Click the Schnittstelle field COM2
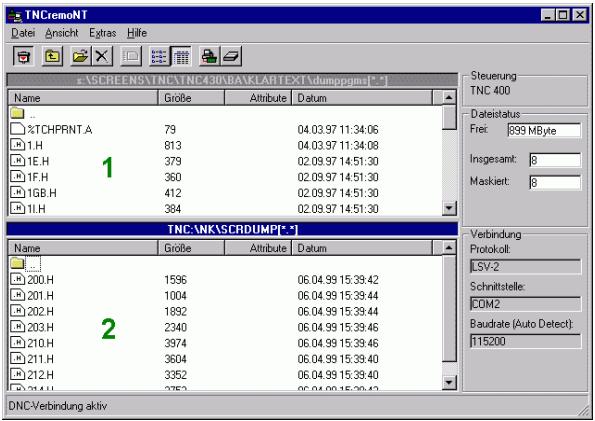Image resolution: width=595 pixels, height=421 pixels. (525, 304)
